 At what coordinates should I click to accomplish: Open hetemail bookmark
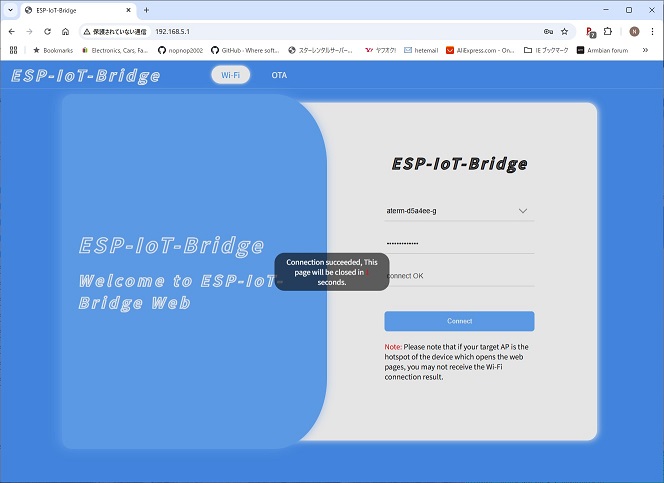[x=421, y=50]
